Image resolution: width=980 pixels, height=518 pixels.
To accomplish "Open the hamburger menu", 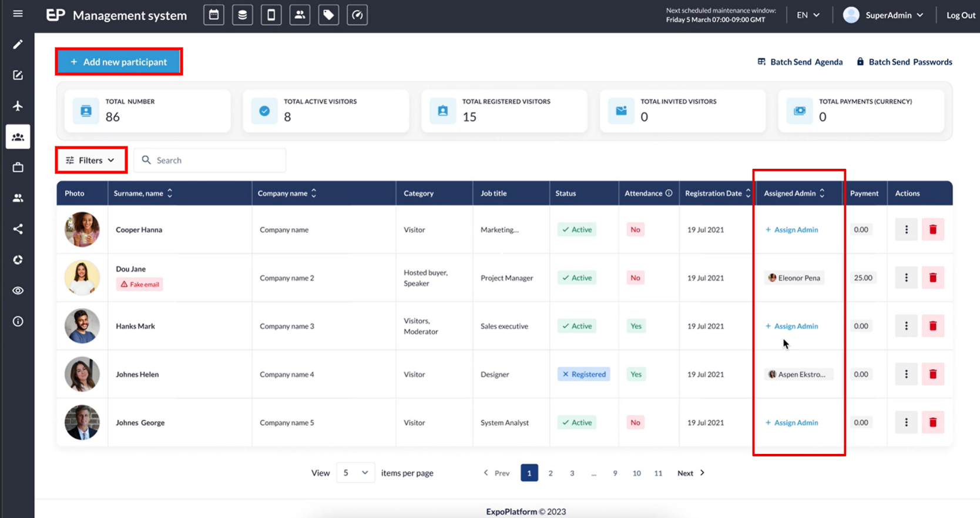I will tap(18, 14).
